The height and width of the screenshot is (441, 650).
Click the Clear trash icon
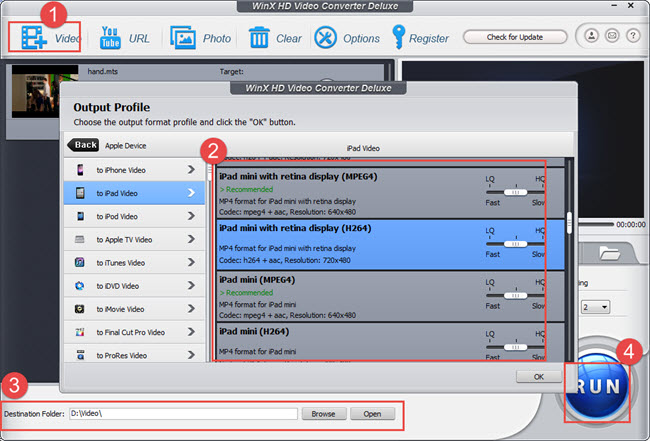tap(259, 38)
